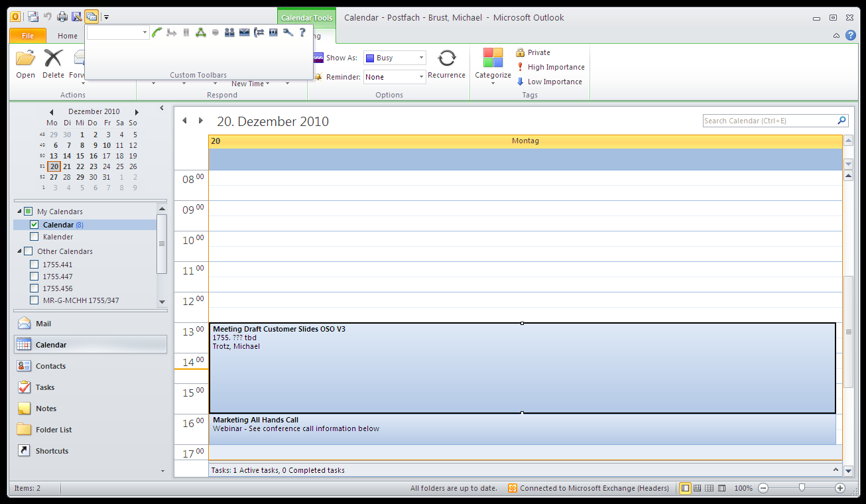Check the Kalender checkbox
866x504 pixels.
pyautogui.click(x=34, y=237)
